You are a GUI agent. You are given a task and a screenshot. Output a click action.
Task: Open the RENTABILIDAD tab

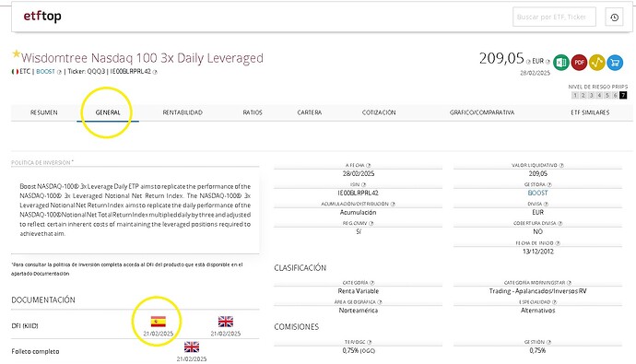[x=183, y=112]
